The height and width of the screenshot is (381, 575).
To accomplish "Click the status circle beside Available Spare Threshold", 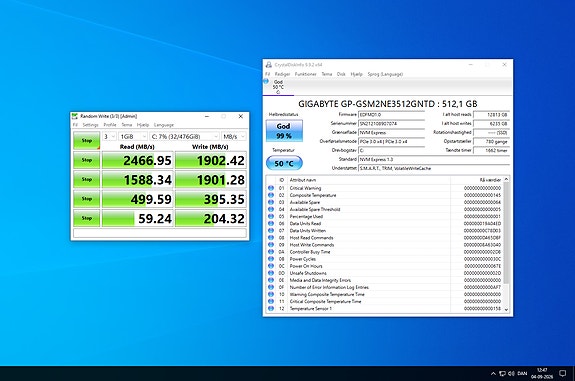I will tap(271, 209).
